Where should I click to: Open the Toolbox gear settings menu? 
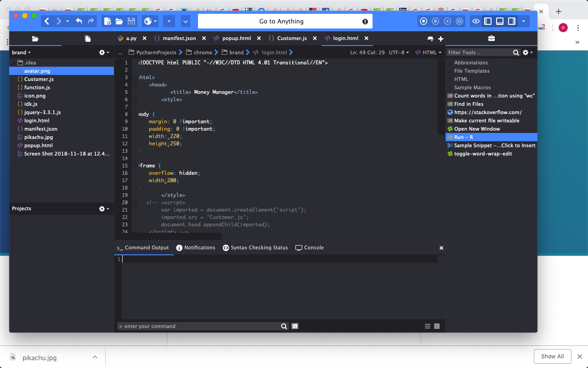tap(528, 52)
